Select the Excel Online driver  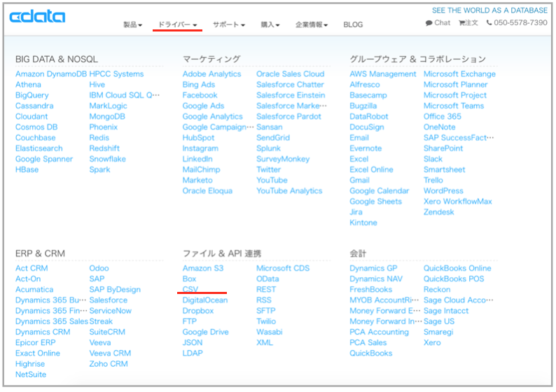point(371,169)
